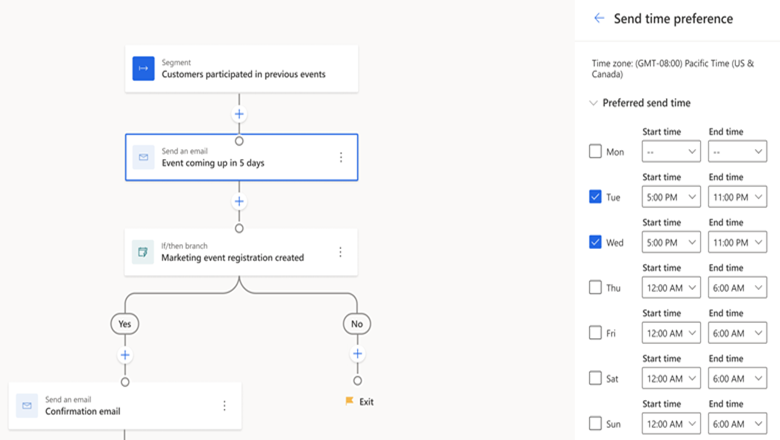Open the Wed End time dropdown
The height and width of the screenshot is (440, 780).
click(737, 242)
